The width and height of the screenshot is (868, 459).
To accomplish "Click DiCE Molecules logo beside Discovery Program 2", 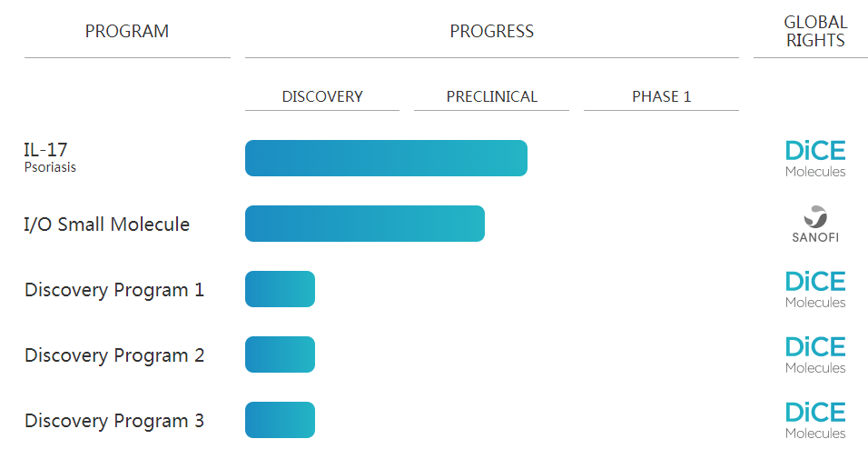I will [815, 354].
